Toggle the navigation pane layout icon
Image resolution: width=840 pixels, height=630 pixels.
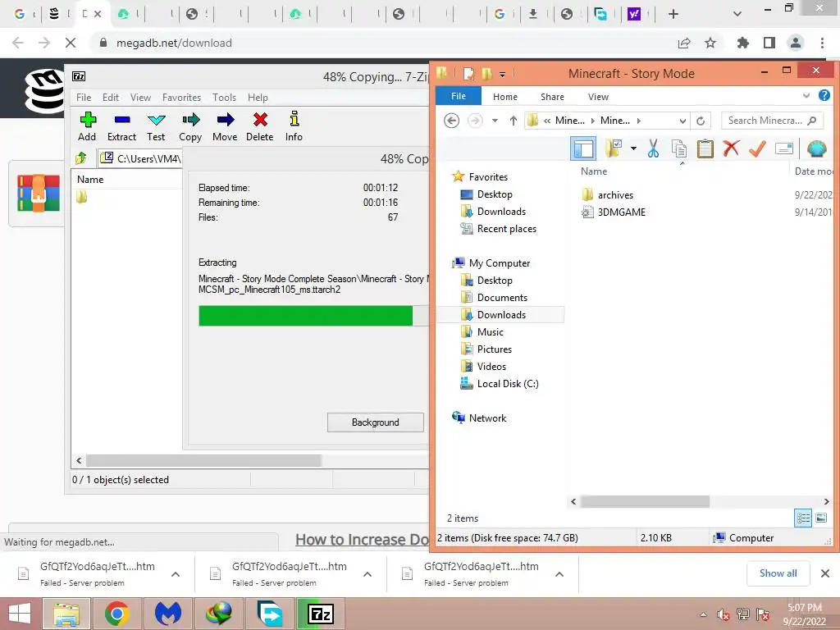583,148
